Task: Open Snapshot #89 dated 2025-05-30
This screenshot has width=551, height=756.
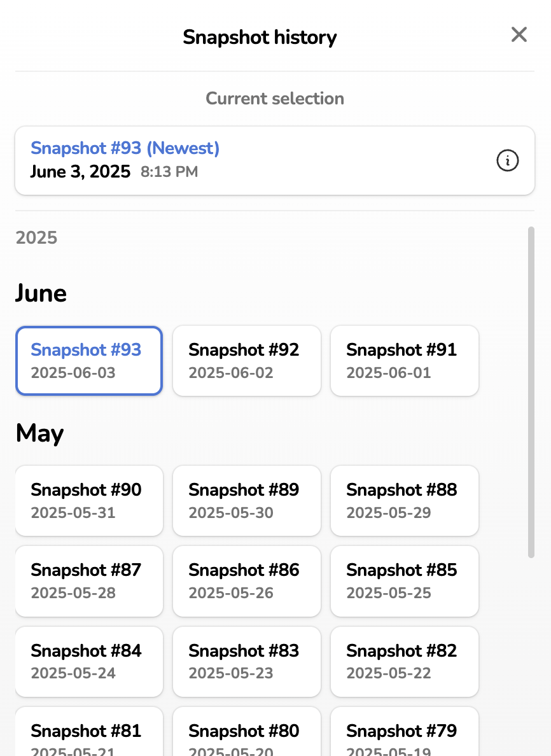Action: coord(247,501)
